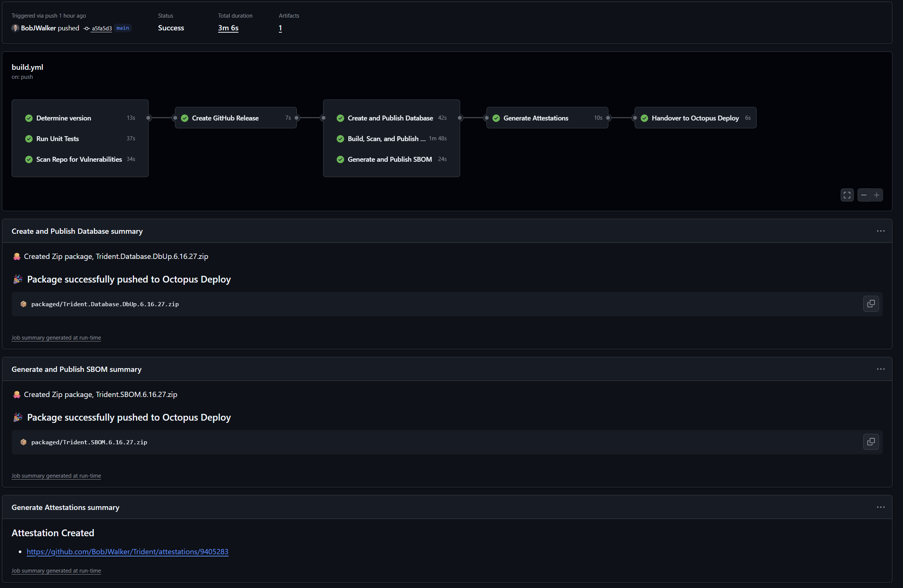Open the attestation link 9405283
Viewport: 903px width, 588px height.
127,552
